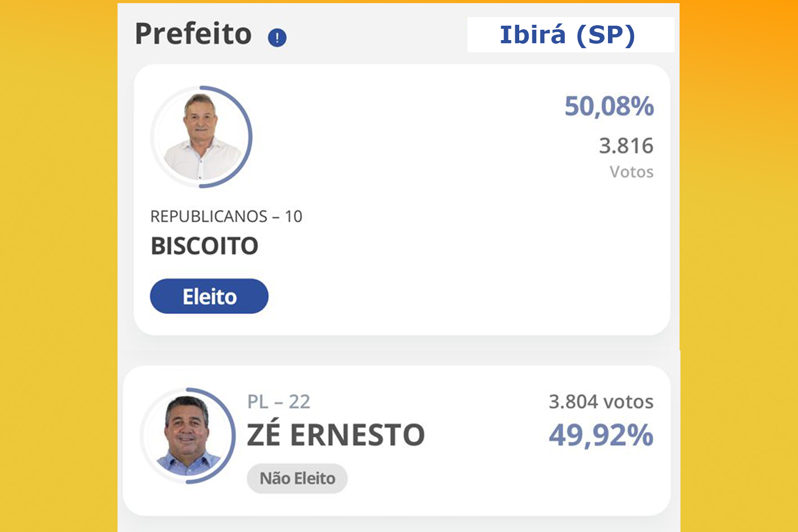Click the Prefeito heading
798x532 pixels.
tap(193, 34)
